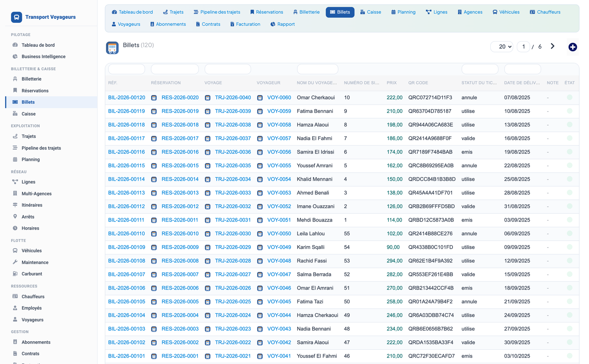Click the Billets bus icon beside title
The width and height of the screenshot is (589, 364).
(x=112, y=48)
